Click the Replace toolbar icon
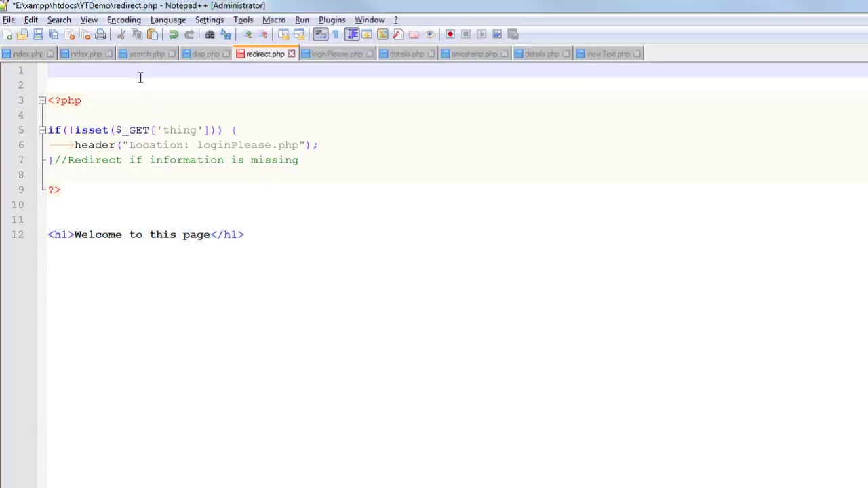Viewport: 868px width, 488px height. [226, 35]
